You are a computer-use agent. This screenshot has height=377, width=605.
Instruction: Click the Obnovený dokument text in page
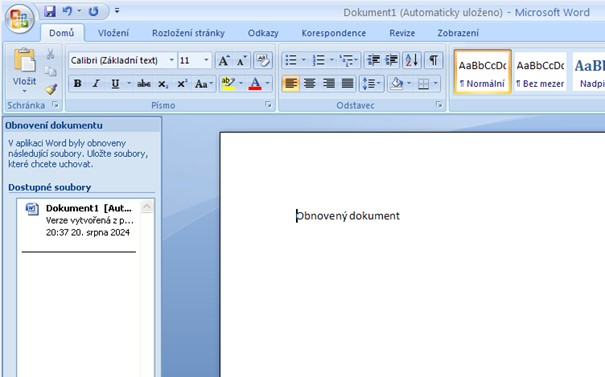[348, 216]
